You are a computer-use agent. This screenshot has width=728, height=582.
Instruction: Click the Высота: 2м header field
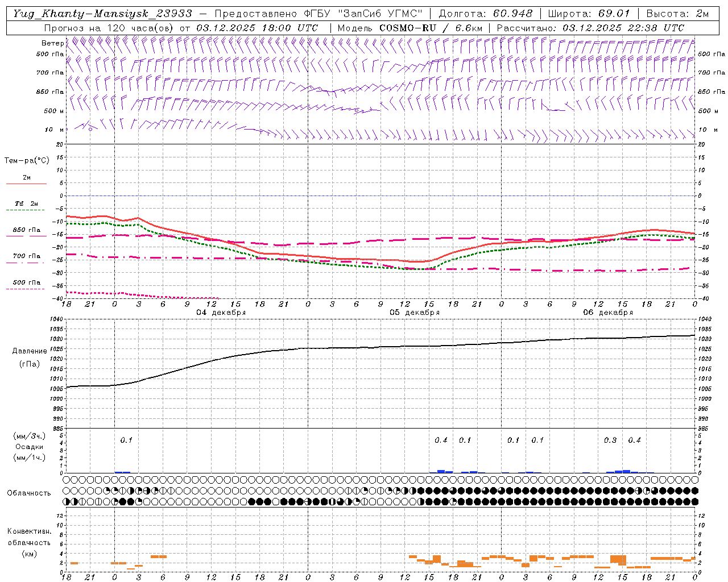point(677,14)
